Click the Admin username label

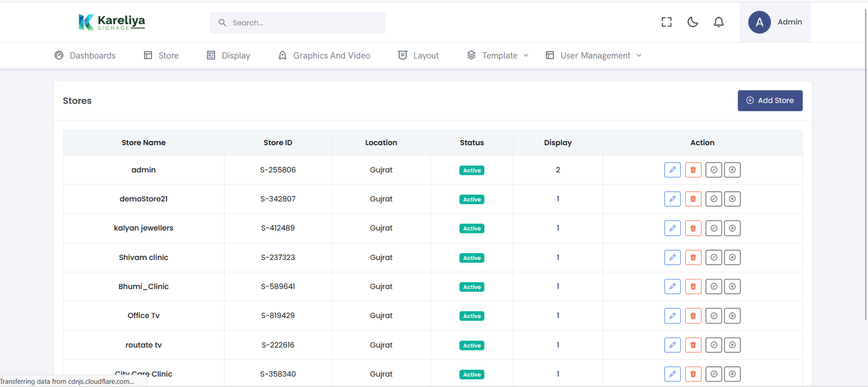point(790,22)
